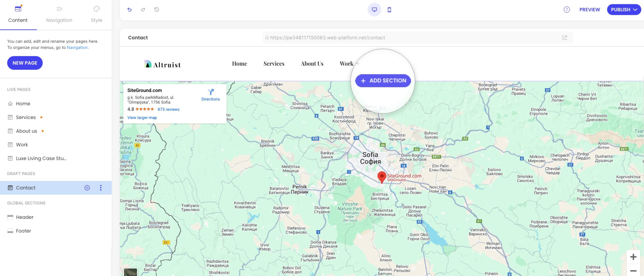Click the Services page icon in sidebar
Viewport: 644px width, 276px height.
point(10,117)
